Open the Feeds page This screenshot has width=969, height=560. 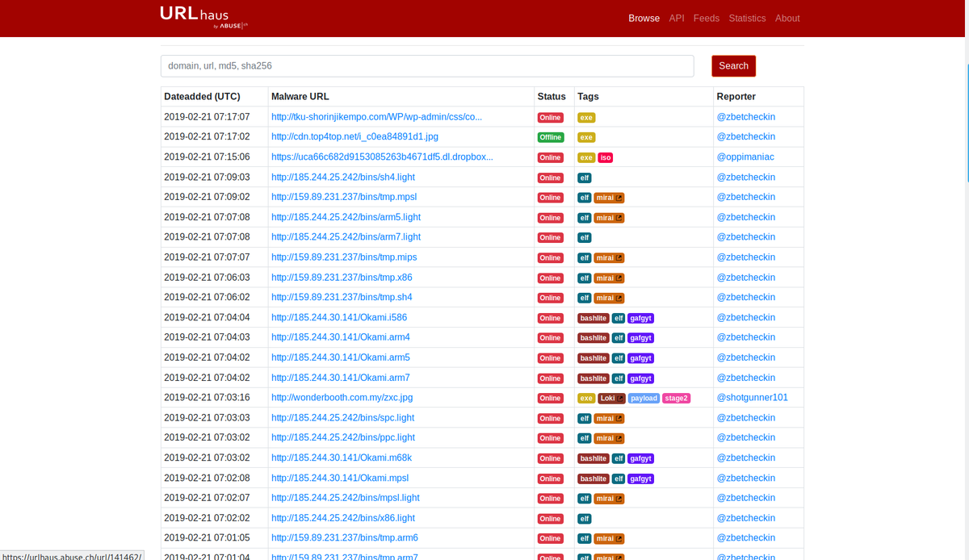point(707,18)
